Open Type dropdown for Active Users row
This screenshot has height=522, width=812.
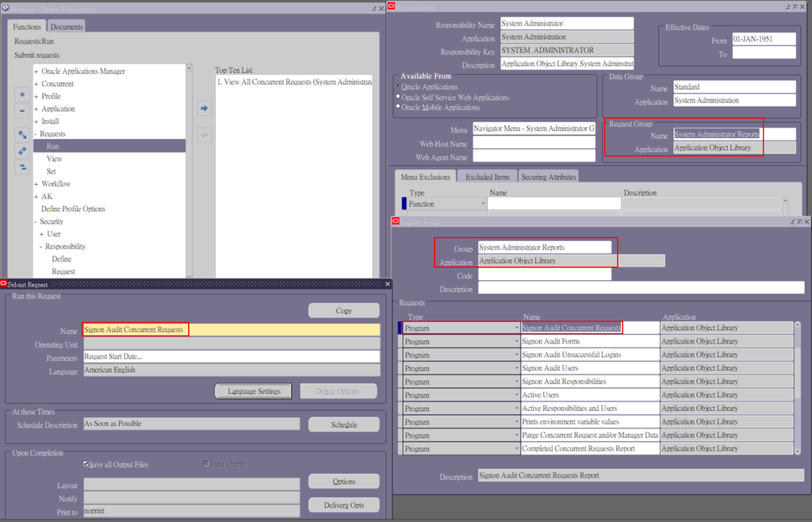click(516, 395)
